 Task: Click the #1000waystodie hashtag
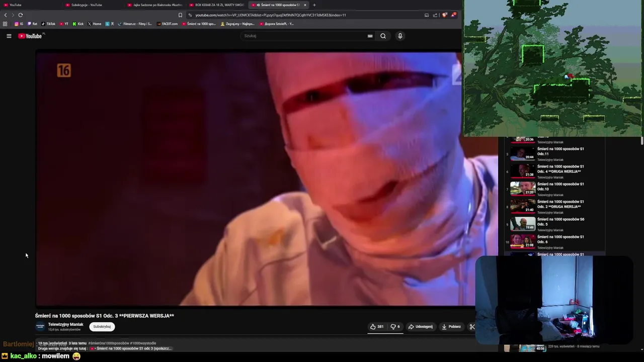pyautogui.click(x=143, y=343)
